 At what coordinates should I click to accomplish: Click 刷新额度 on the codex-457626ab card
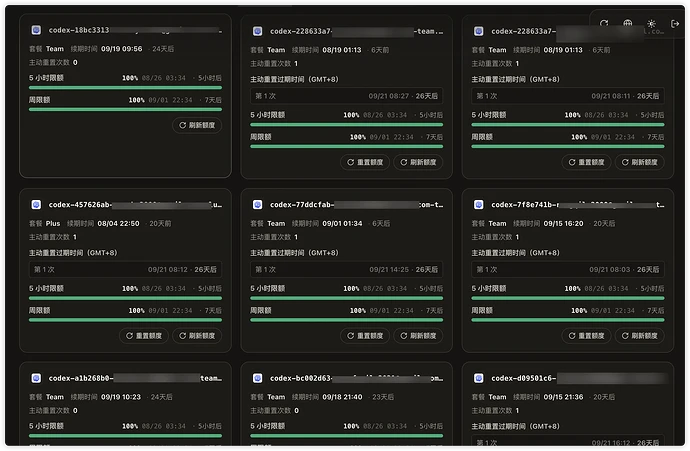(x=197, y=336)
